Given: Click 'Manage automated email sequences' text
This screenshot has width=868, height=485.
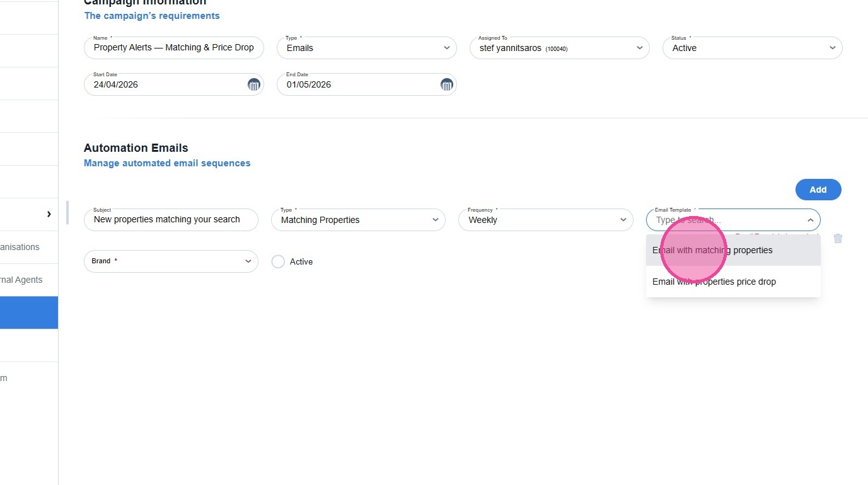Looking at the screenshot, I should coord(167,163).
